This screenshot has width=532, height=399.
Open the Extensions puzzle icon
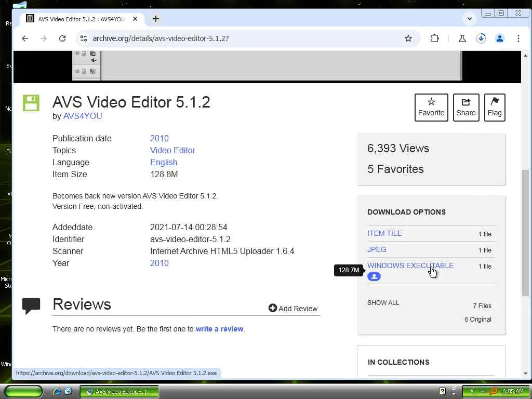point(435,38)
